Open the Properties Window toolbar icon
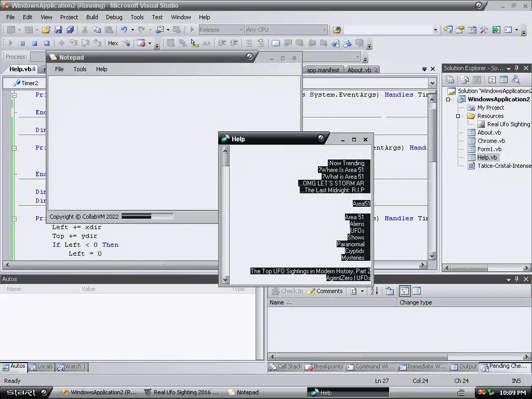 click(x=460, y=30)
